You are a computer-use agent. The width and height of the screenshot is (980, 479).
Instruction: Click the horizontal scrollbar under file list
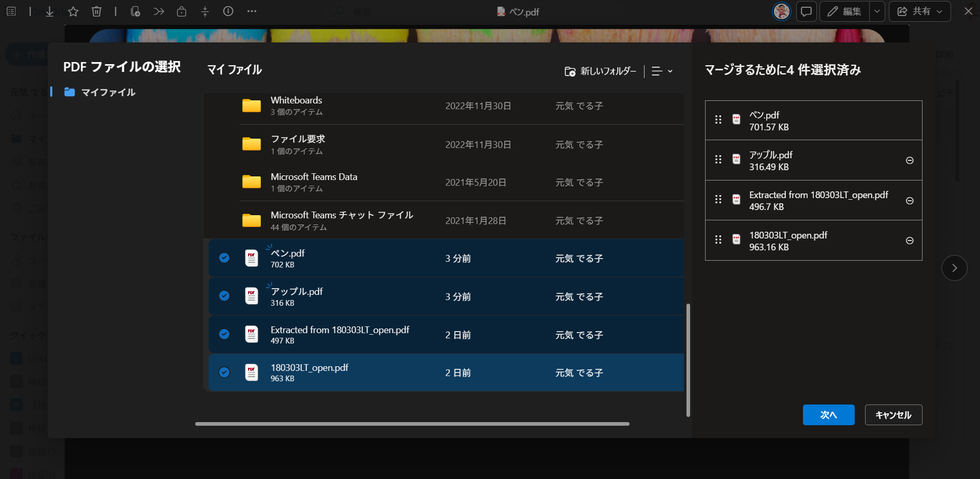412,424
